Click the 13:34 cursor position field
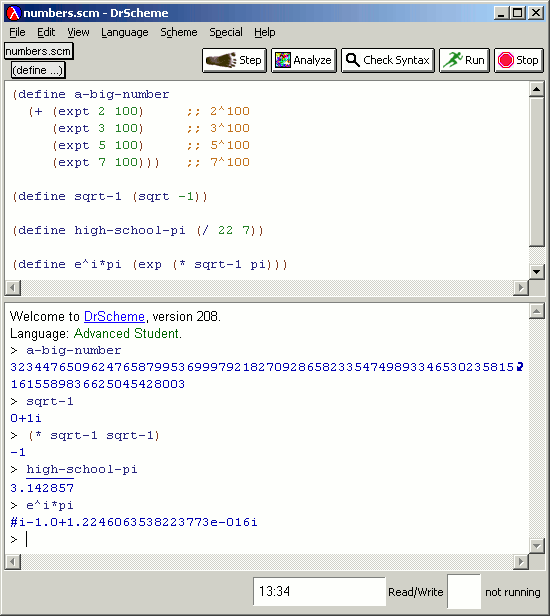The height and width of the screenshot is (616, 550). 319,591
